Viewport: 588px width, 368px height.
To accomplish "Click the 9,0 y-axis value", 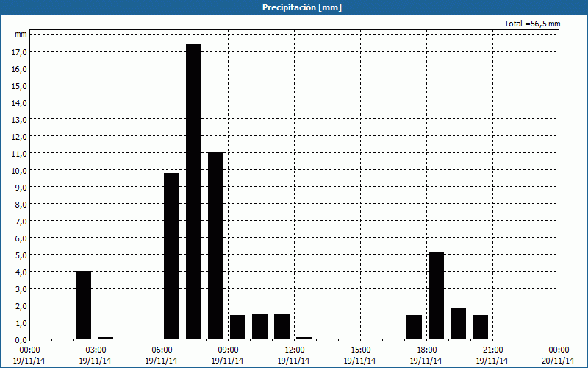I will [x=21, y=187].
